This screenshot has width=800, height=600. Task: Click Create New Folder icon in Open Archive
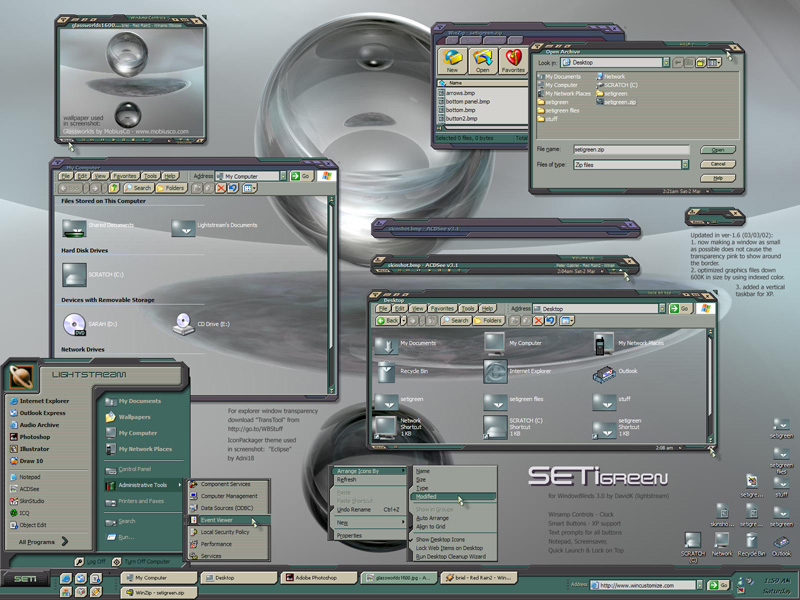[x=701, y=63]
